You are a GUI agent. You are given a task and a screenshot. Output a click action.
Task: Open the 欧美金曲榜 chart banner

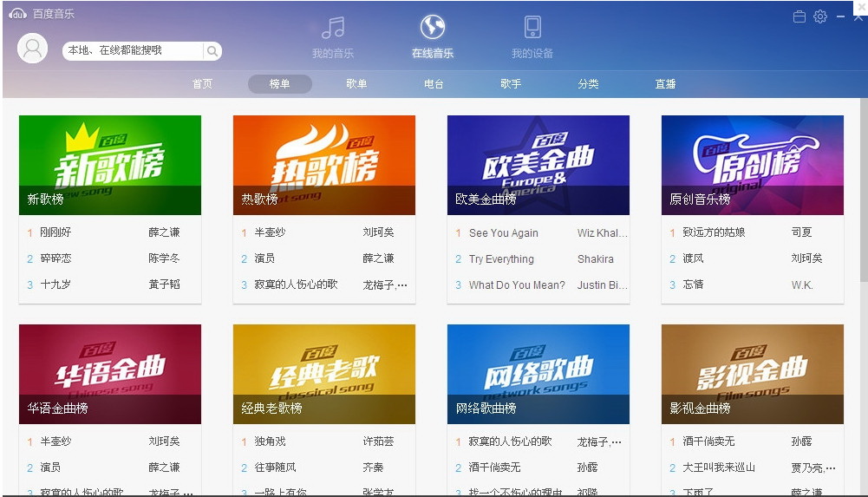coord(538,165)
